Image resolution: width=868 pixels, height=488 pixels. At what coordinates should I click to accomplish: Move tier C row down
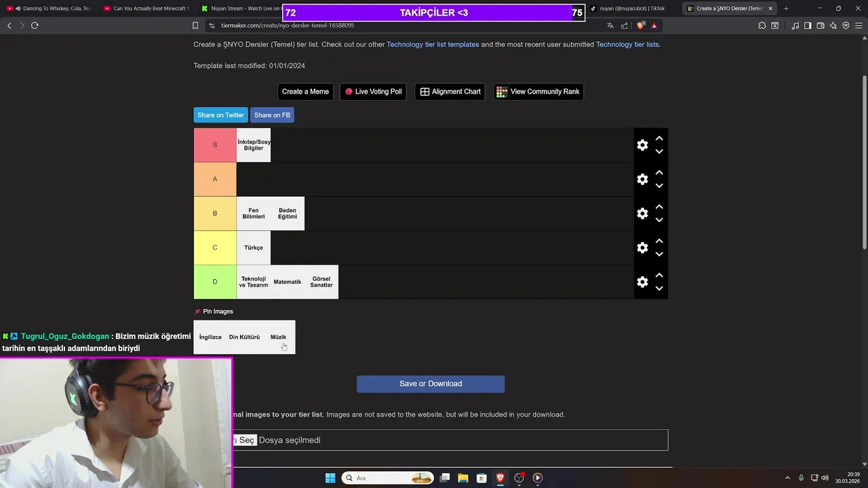pos(659,254)
